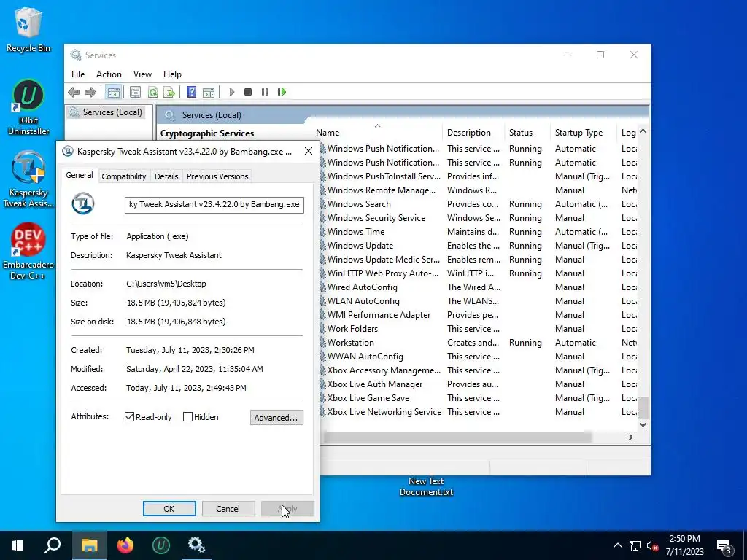Select New Text Document.txt on desktop
This screenshot has width=747, height=560.
click(x=426, y=486)
